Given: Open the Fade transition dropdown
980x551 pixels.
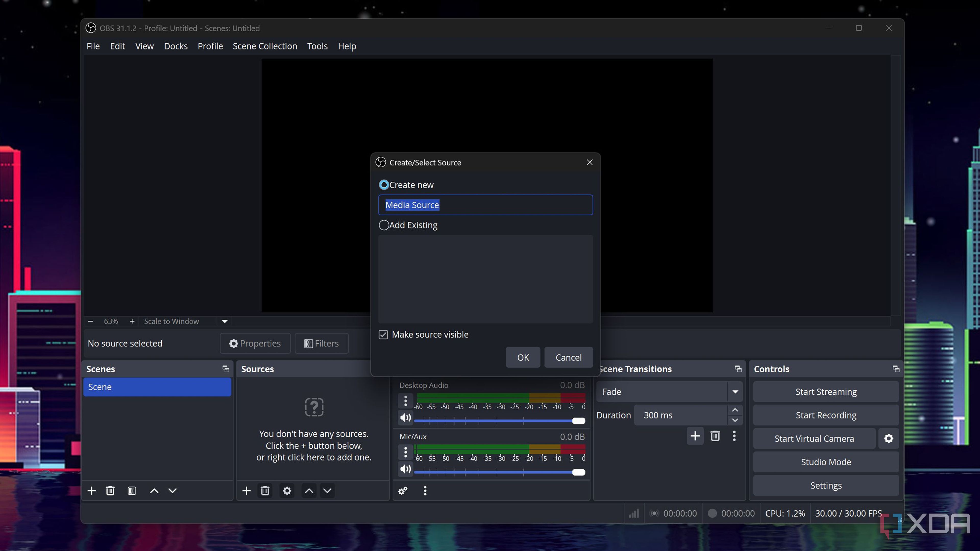Looking at the screenshot, I should [x=735, y=392].
